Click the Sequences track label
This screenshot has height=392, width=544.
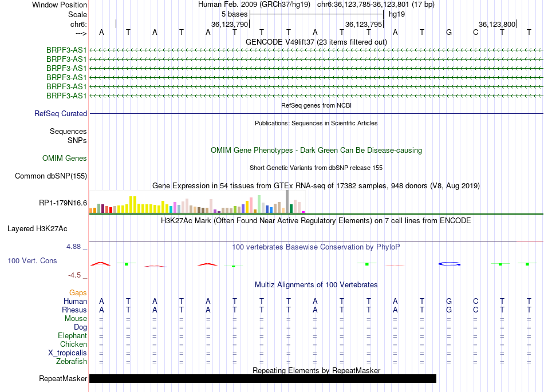68,132
